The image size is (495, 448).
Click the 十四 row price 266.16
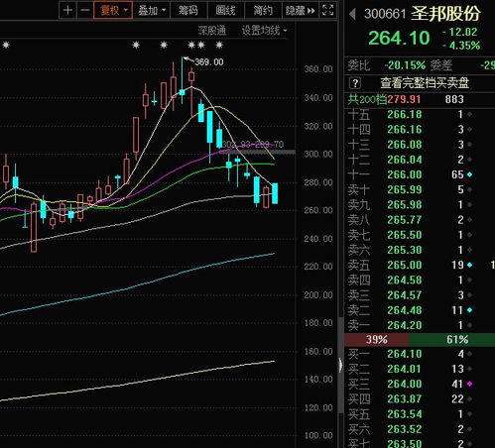(405, 129)
